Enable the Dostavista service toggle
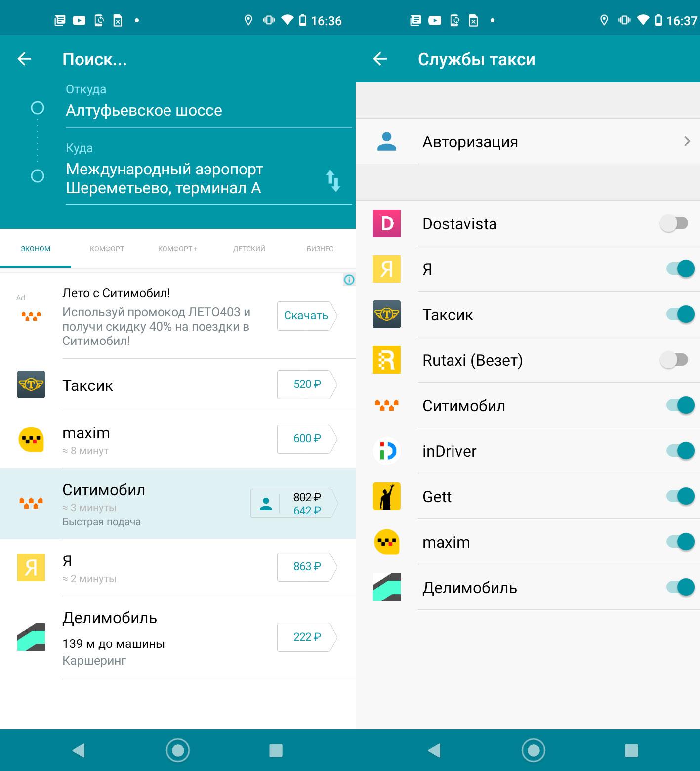This screenshot has width=700, height=771. tap(674, 223)
